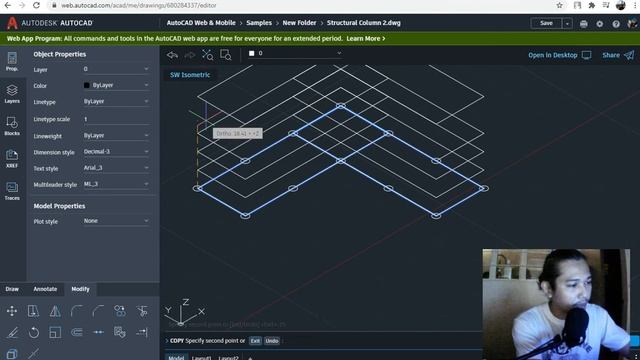Select the Explode tool
640x360 pixels.
120,332
